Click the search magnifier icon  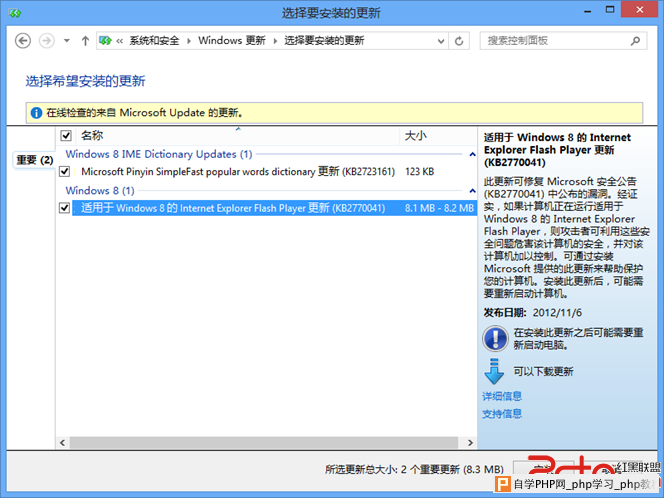[x=635, y=41]
